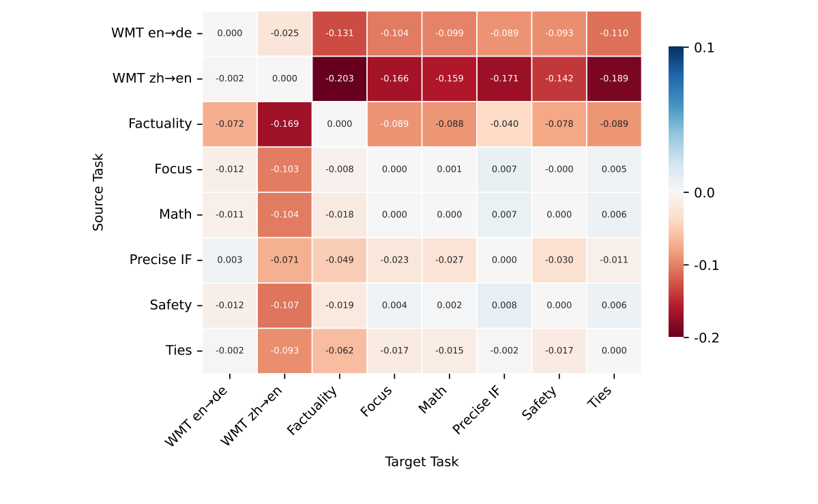Select the cell valued 0.008
The width and height of the screenshot is (818, 504).
(503, 306)
